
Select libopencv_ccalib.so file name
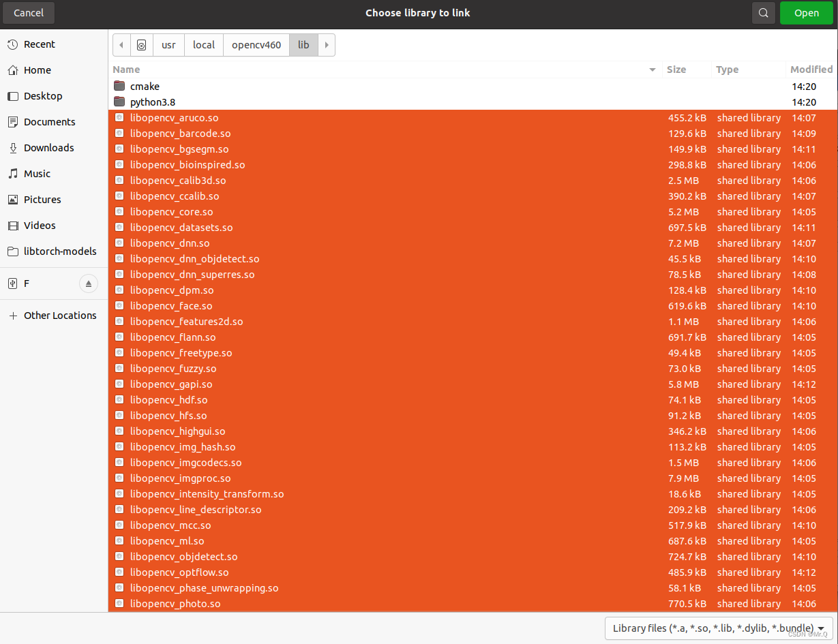pos(175,196)
